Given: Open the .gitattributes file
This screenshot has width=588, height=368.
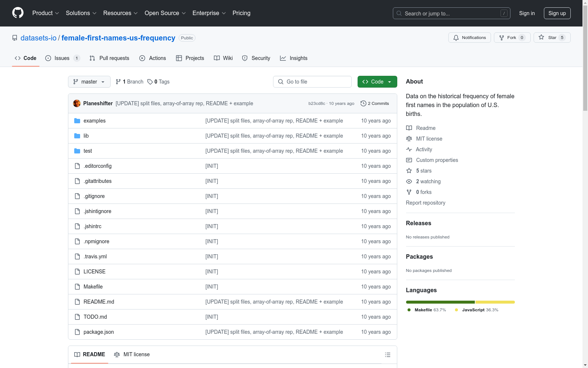Looking at the screenshot, I should tap(97, 181).
